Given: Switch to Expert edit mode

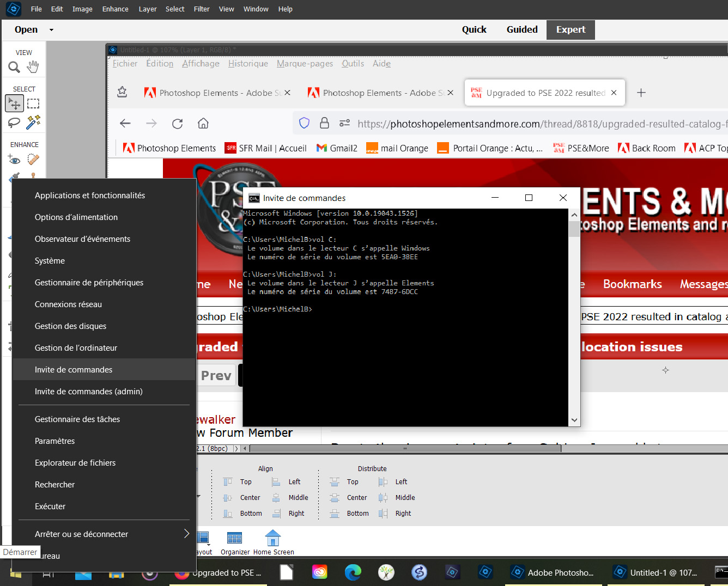Looking at the screenshot, I should click(571, 30).
